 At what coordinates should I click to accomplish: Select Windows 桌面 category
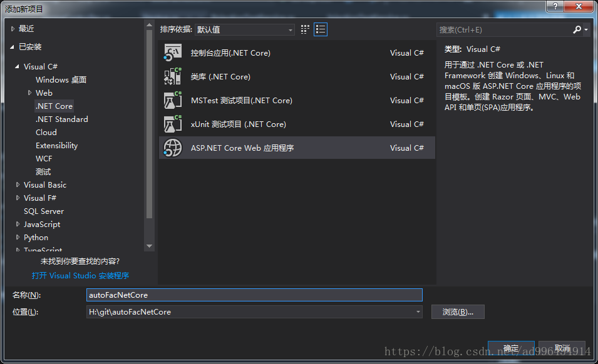[61, 79]
